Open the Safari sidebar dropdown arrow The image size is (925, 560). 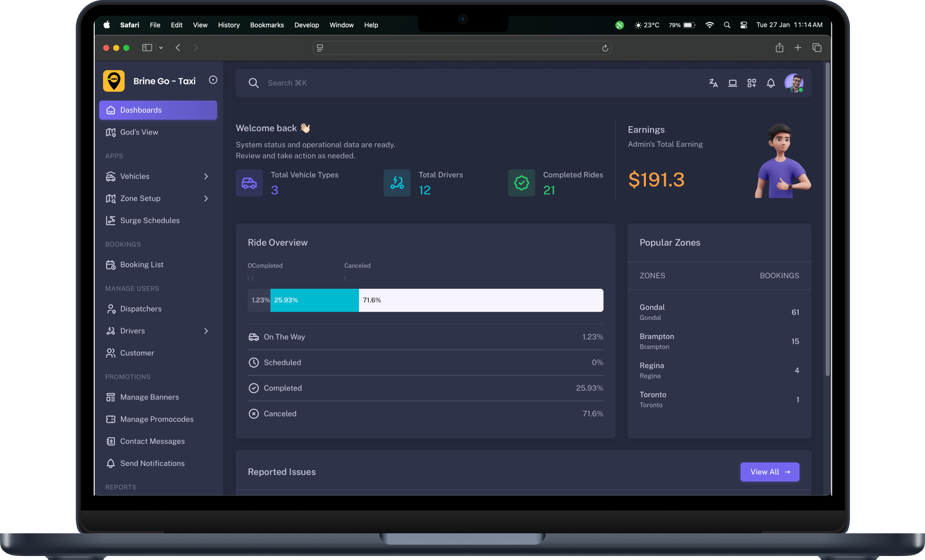pyautogui.click(x=161, y=48)
